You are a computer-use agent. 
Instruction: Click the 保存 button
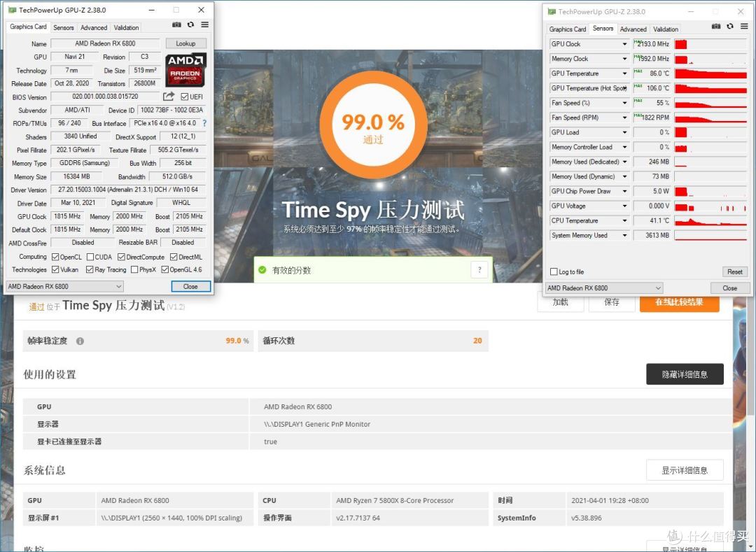612,302
